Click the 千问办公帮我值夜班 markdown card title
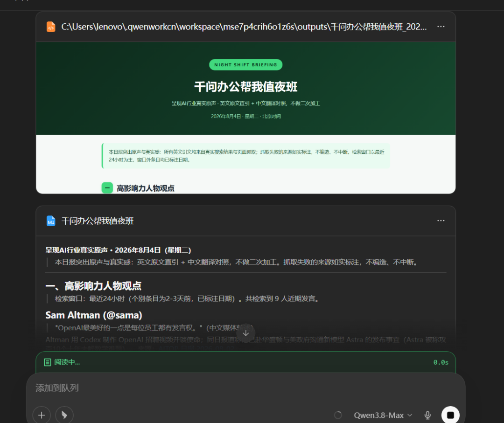Viewport: 504px width, 423px height. 98,221
